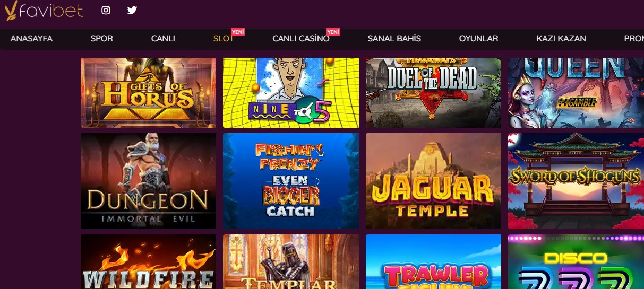This screenshot has height=289, width=644.
Task: Open the Twitter icon link
Action: (x=132, y=10)
